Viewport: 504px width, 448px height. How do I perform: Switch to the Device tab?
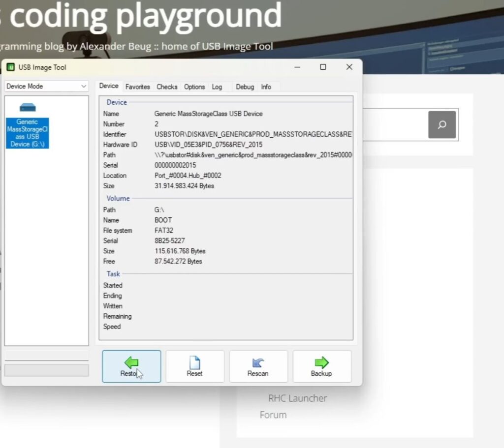click(109, 86)
